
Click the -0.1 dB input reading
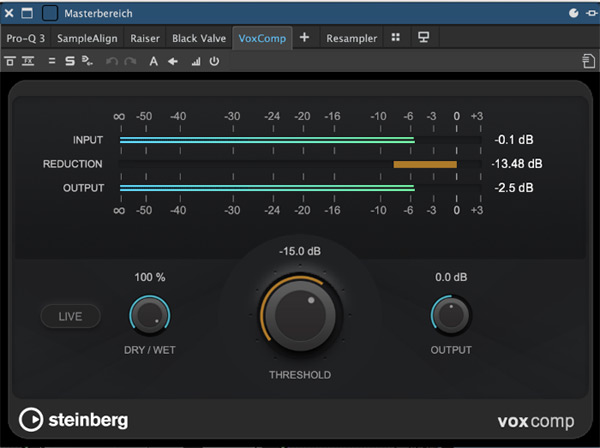tap(514, 140)
